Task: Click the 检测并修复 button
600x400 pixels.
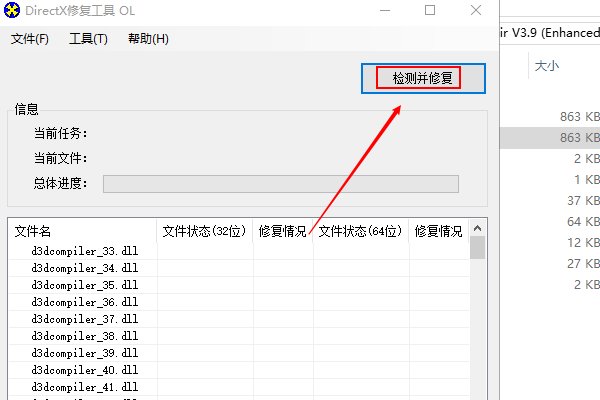Action: click(423, 78)
